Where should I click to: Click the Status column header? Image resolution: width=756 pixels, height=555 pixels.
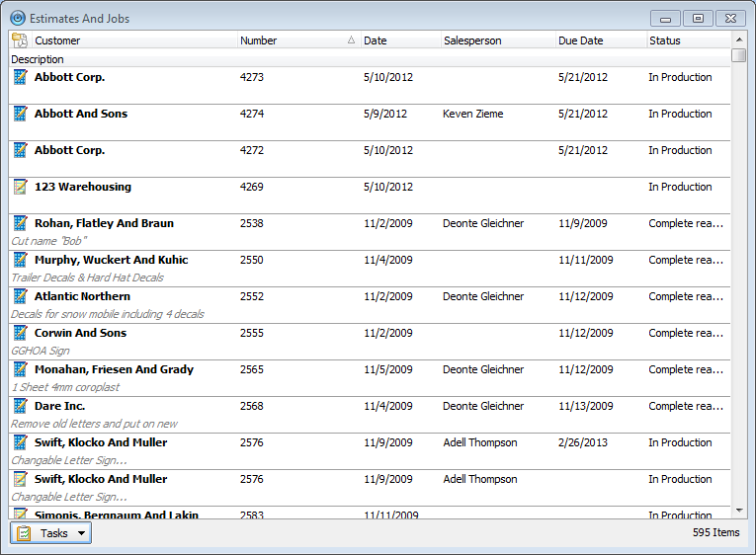(x=687, y=40)
